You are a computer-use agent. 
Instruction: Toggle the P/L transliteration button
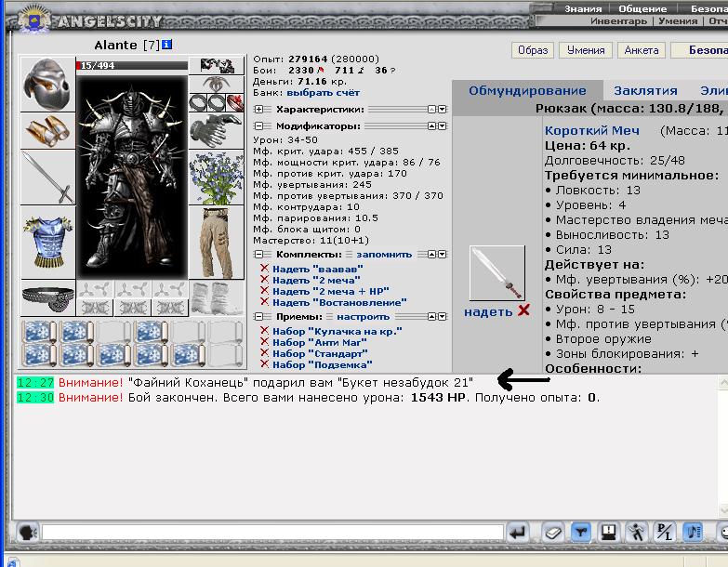click(x=665, y=533)
